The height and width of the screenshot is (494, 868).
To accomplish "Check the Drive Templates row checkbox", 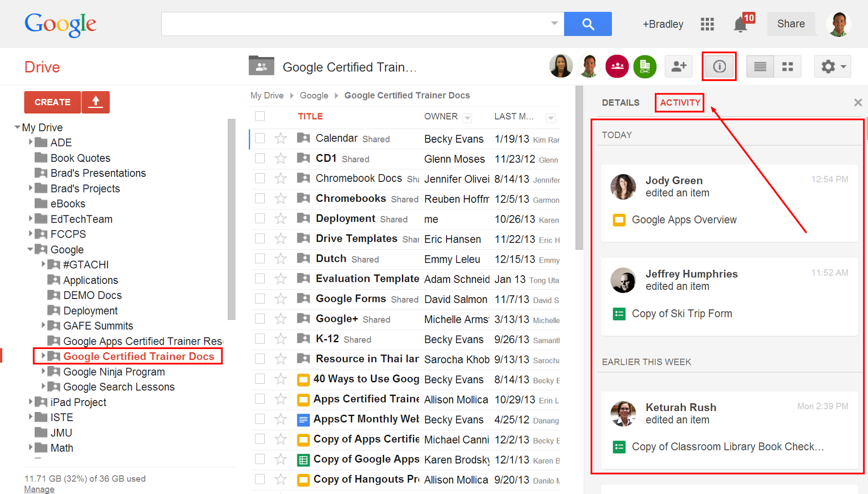I will 260,239.
